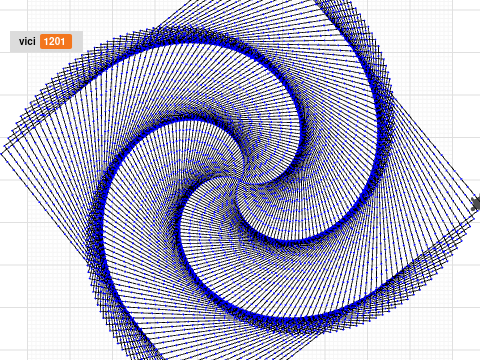This screenshot has height=360, width=480.
Task: Select the vici variable label
Action: tap(27, 42)
